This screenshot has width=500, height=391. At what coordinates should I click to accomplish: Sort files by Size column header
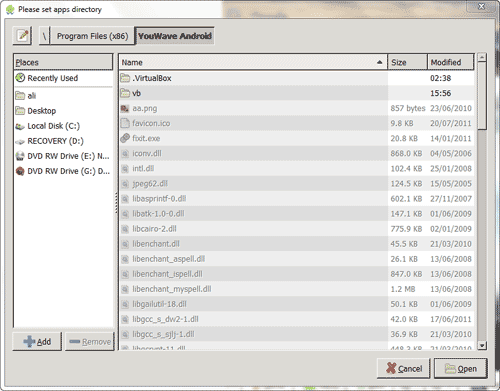point(407,62)
